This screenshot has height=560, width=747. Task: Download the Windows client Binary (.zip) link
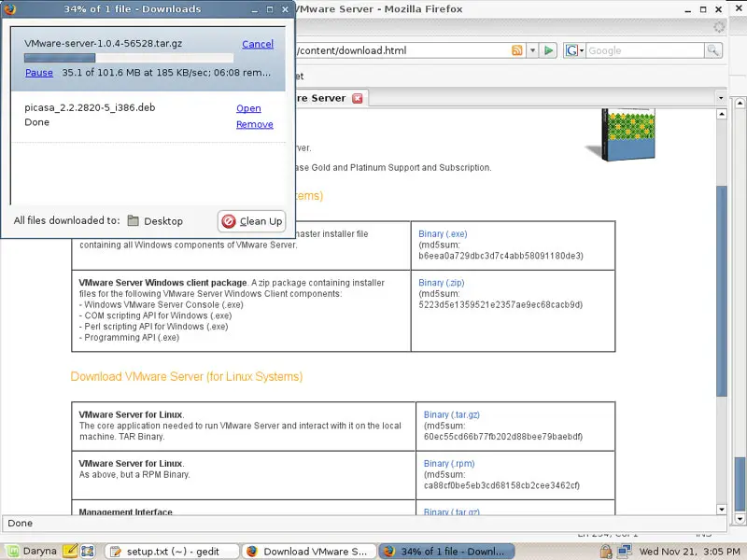coord(441,283)
